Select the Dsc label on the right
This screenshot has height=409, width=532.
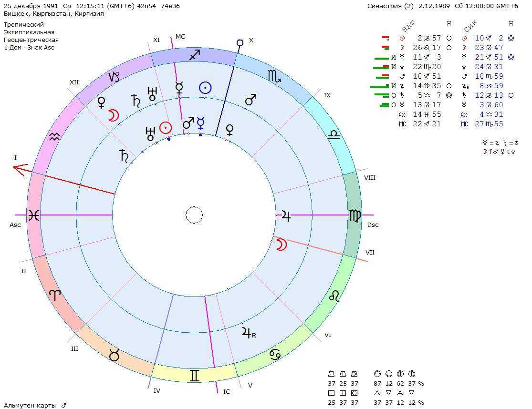pyautogui.click(x=373, y=225)
